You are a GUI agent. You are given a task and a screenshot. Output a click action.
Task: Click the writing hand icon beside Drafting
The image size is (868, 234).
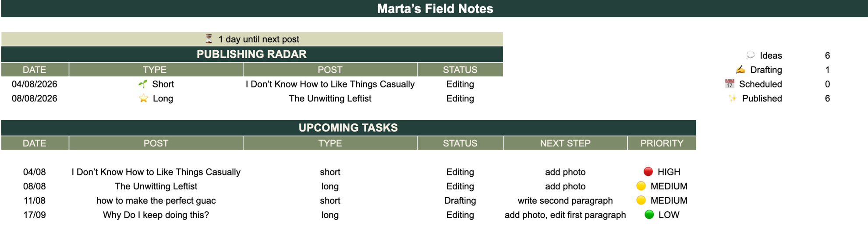coord(740,70)
